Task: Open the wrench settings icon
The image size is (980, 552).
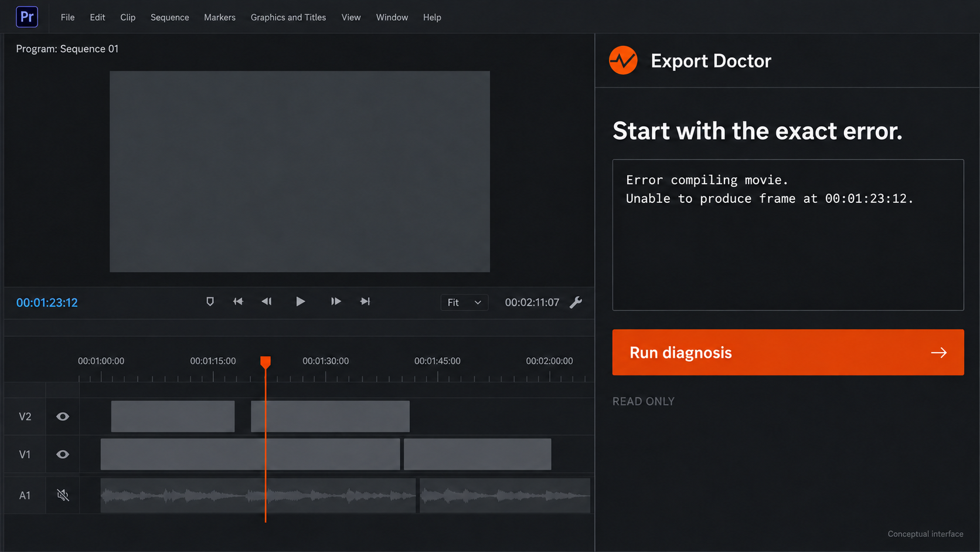Action: click(576, 302)
